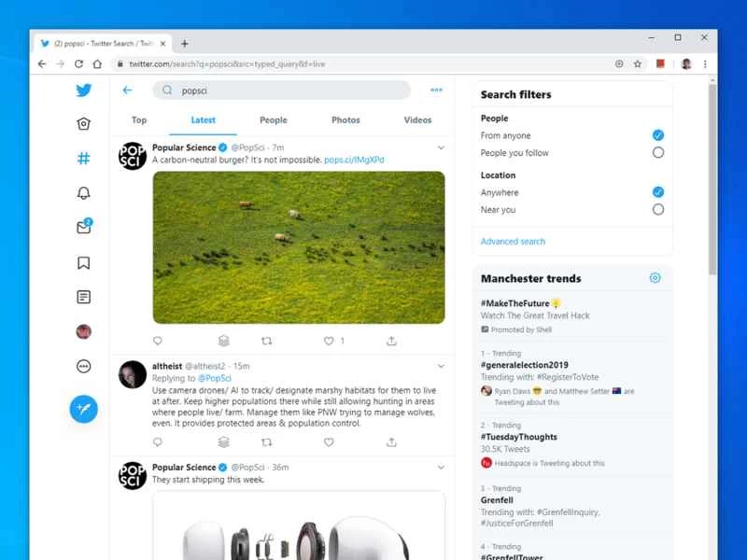Image resolution: width=747 pixels, height=560 pixels.
Task: Open Notifications from the left sidebar
Action: pyautogui.click(x=84, y=190)
